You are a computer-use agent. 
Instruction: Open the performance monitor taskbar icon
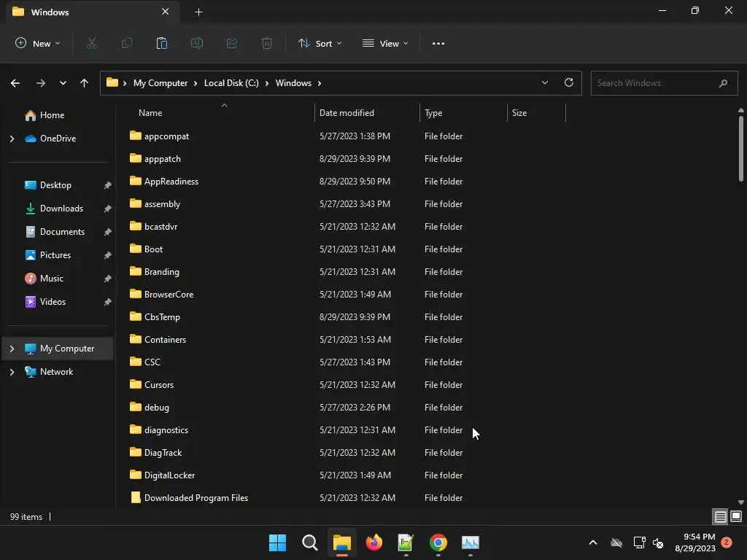471,542
